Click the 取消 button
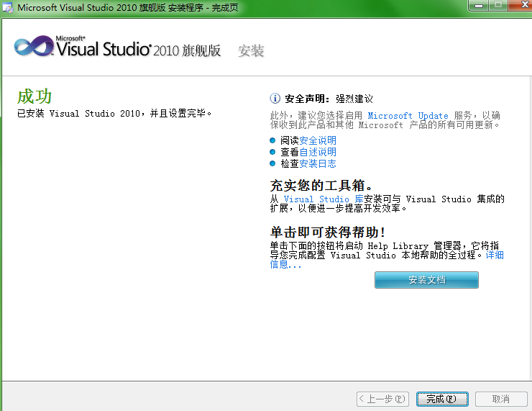Screen dimensions: 532x411 [500, 399]
